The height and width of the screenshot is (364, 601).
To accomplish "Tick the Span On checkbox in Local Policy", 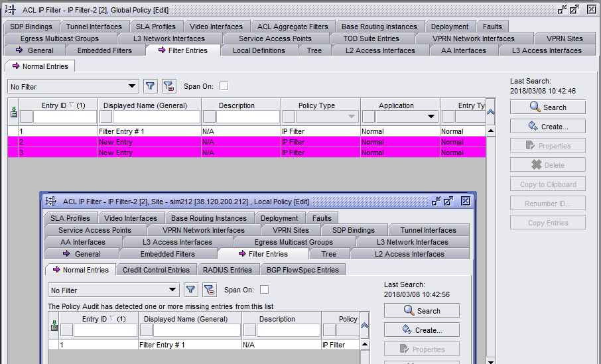I will (x=265, y=290).
